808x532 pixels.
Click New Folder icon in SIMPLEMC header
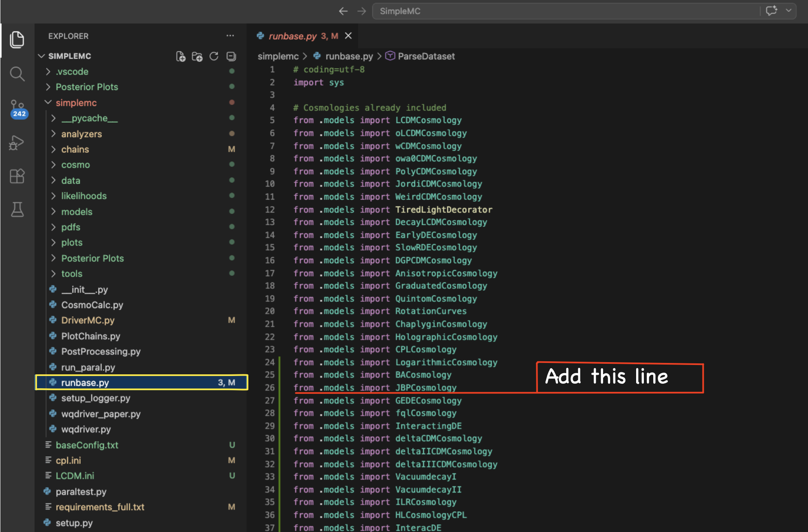pyautogui.click(x=197, y=56)
